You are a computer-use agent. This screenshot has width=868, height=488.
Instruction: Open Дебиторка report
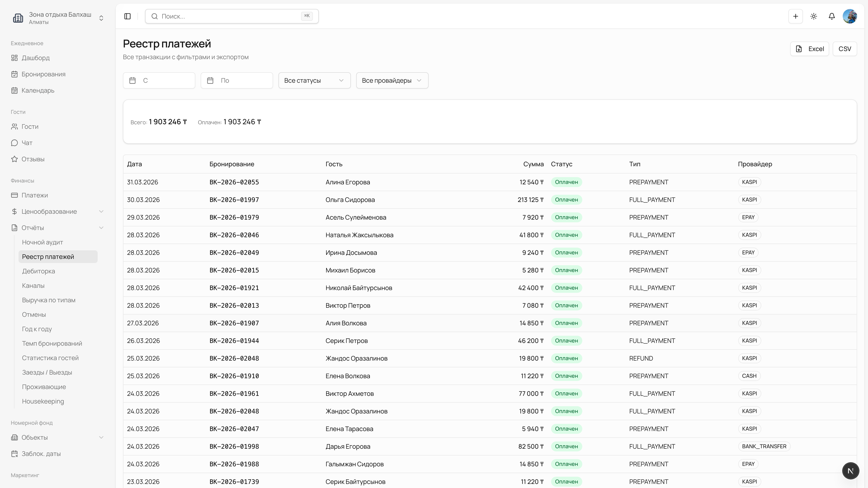tap(38, 271)
